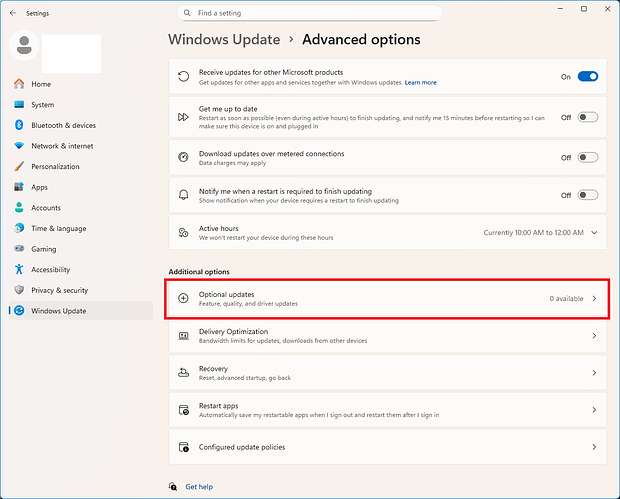Enable the Get me up to date toggle

click(588, 117)
